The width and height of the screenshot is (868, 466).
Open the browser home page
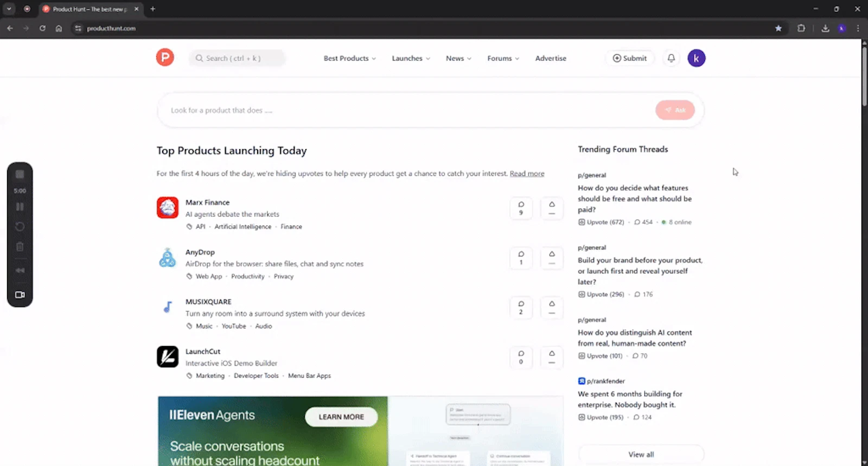tap(59, 28)
